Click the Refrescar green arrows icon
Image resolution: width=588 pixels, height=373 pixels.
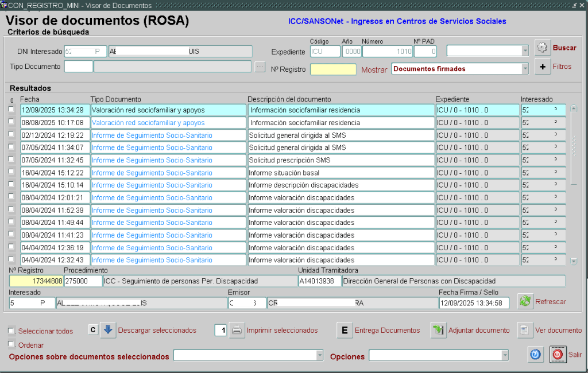[x=525, y=301]
